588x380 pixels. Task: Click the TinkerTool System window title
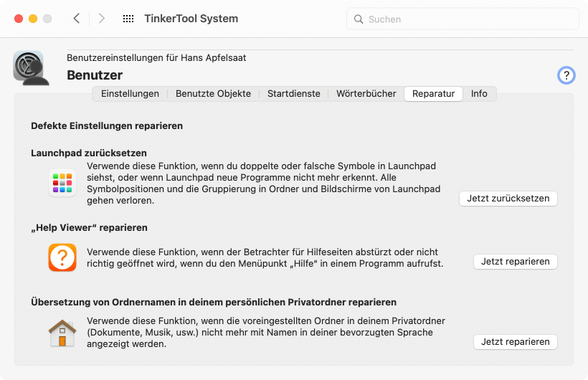tap(191, 19)
